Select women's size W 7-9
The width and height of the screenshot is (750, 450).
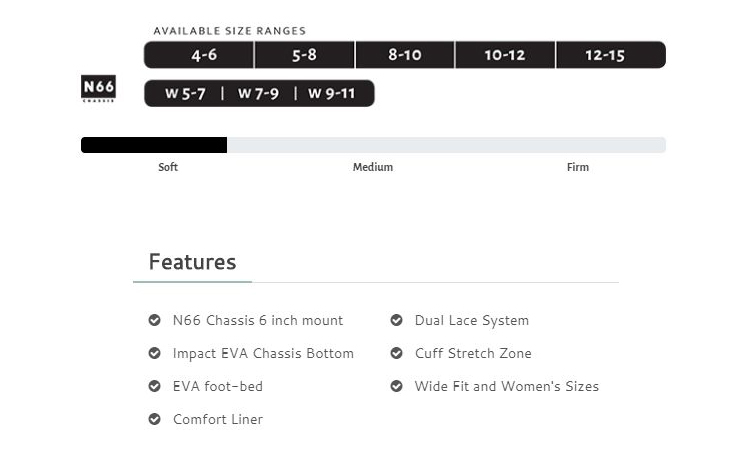click(258, 93)
